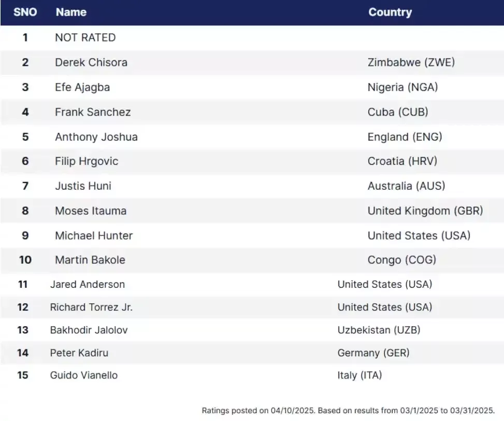Open Jared Anderson's entry

(88, 284)
